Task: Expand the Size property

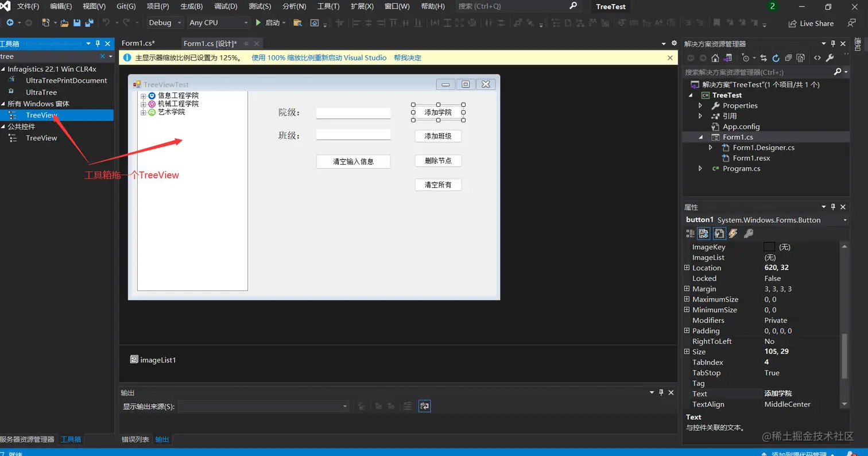Action: click(687, 351)
